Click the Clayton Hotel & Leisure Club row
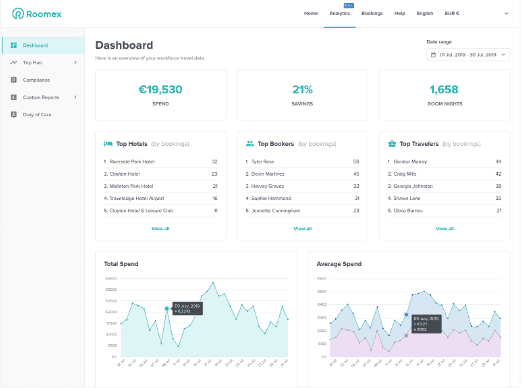The height and width of the screenshot is (388, 522). (x=161, y=211)
